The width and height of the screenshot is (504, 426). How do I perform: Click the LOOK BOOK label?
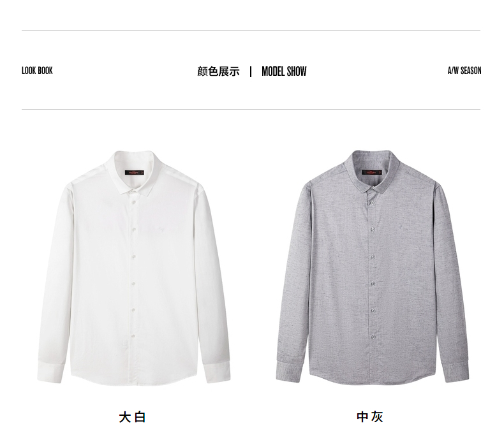pyautogui.click(x=37, y=71)
